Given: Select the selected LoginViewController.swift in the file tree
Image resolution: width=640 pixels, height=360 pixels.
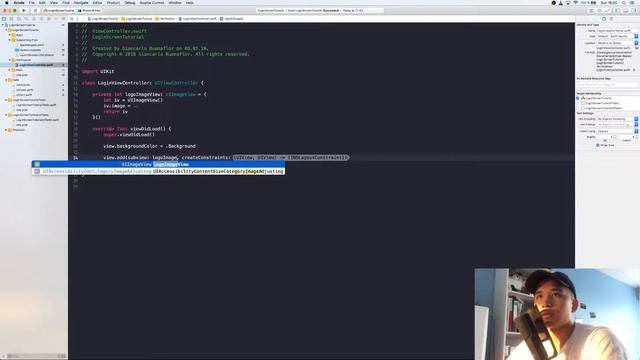Looking at the screenshot, I should [x=36, y=65].
